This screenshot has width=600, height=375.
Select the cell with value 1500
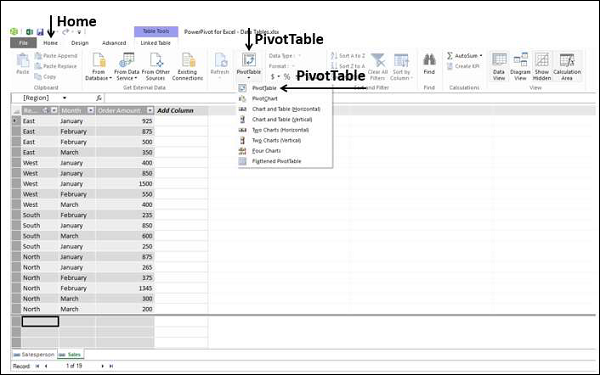[125, 184]
